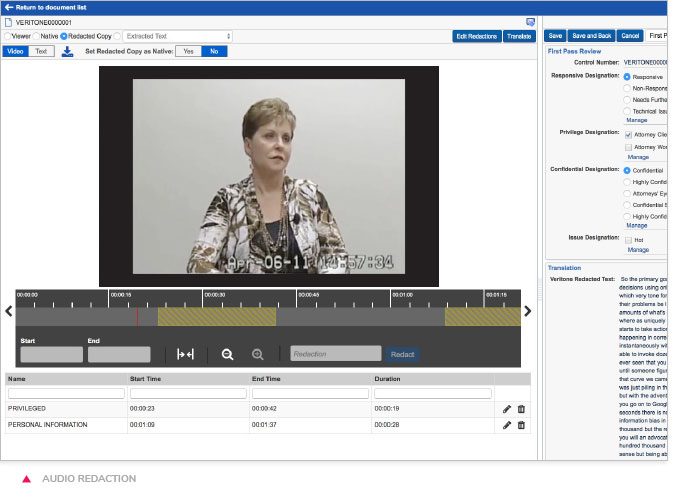This screenshot has width=700, height=500.
Task: Zoom out of the audio timeline
Action: pos(227,354)
